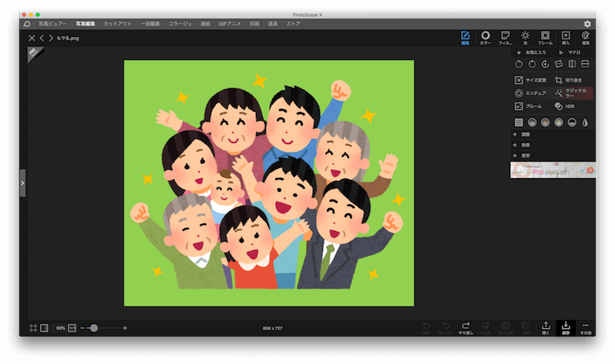Viewport: 615px width, 364px height.
Task: Open the Frame (フレーム) panel
Action: point(545,38)
